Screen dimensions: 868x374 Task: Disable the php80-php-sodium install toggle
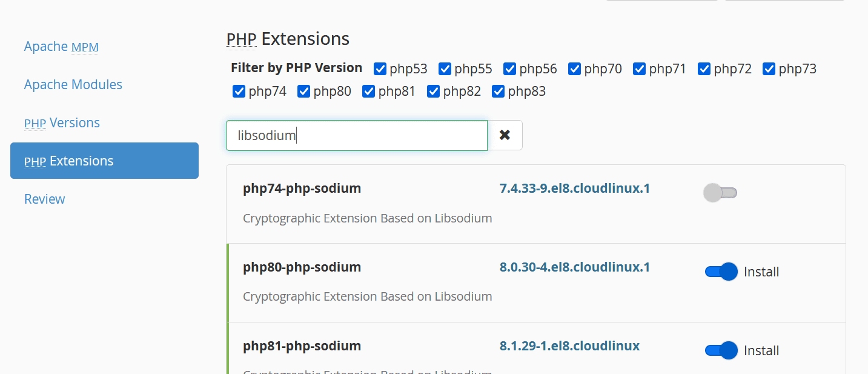(721, 272)
